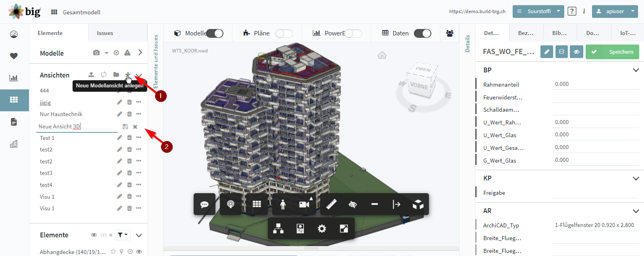Open the bar chart icon in left sidebar
Viewport: 644px width, 256px height.
click(14, 78)
